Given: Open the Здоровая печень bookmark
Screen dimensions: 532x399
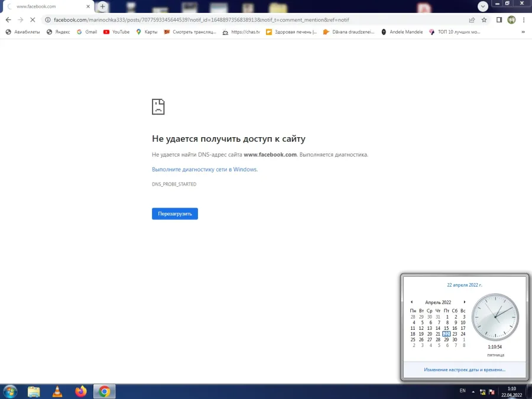Looking at the screenshot, I should point(291,32).
